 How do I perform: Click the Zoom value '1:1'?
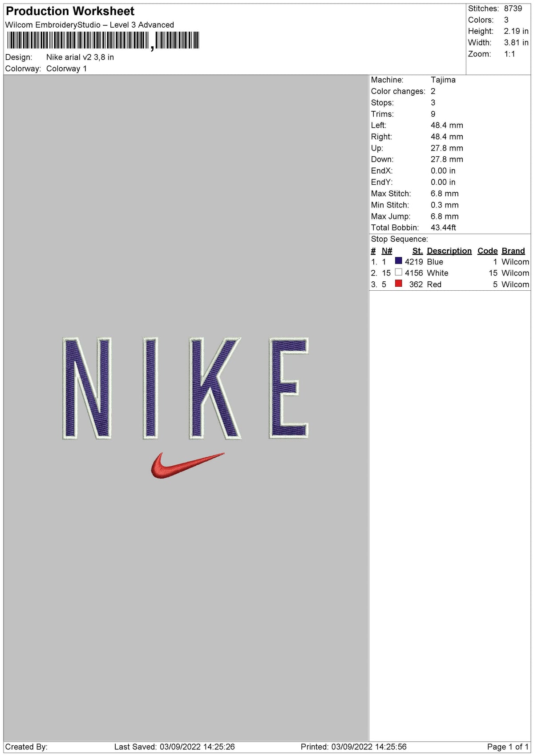(510, 54)
